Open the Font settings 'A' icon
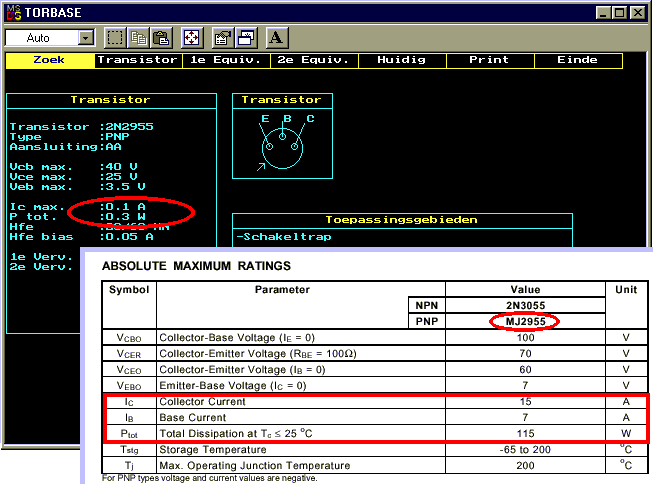 [277, 38]
